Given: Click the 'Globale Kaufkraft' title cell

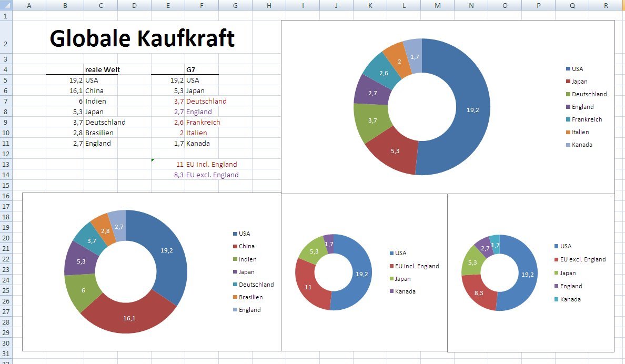Looking at the screenshot, I should pos(142,38).
